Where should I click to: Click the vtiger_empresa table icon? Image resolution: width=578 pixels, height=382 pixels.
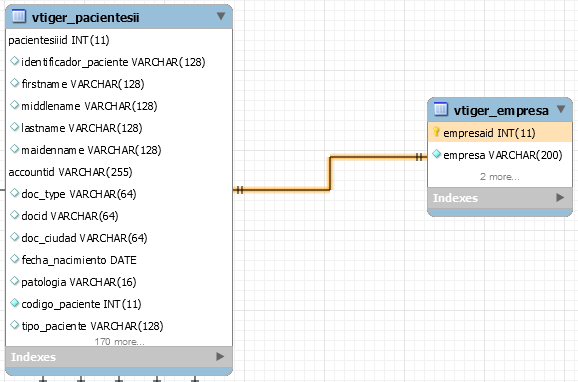[x=441, y=109]
